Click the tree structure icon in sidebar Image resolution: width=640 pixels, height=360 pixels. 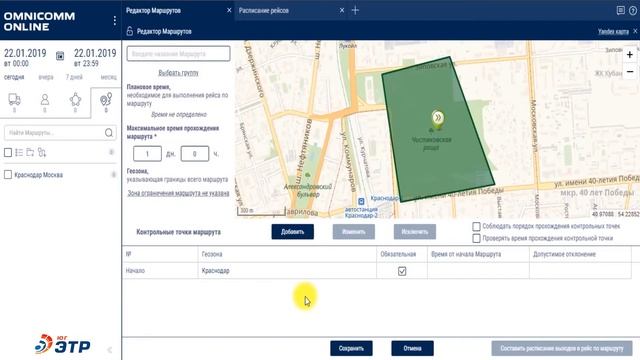coord(42,153)
